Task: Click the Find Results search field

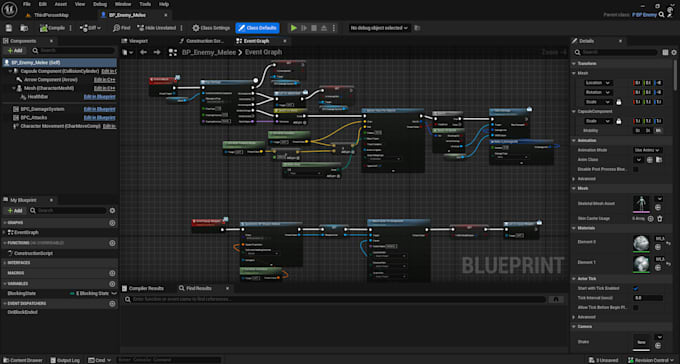Action: click(334, 299)
